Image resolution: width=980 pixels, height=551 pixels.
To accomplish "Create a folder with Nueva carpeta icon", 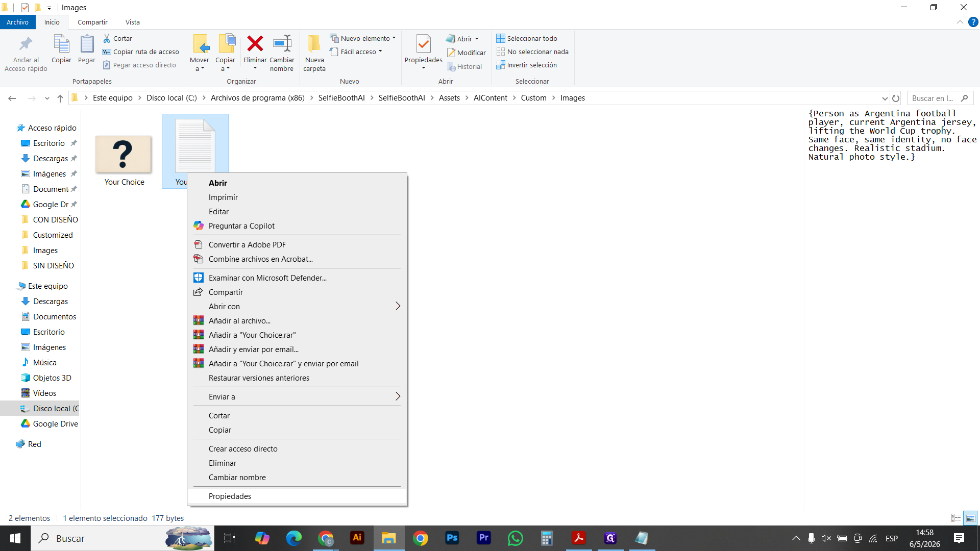I will pos(314,44).
